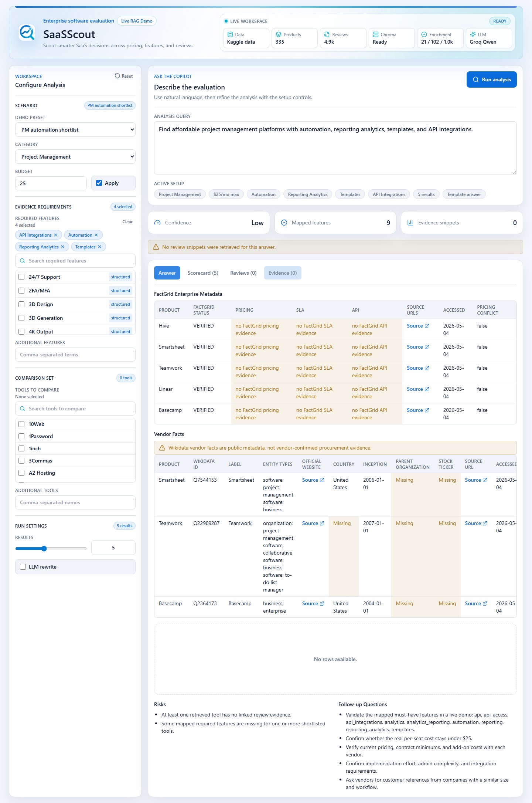Check the 3D Design feature
The width and height of the screenshot is (532, 803).
[21, 304]
